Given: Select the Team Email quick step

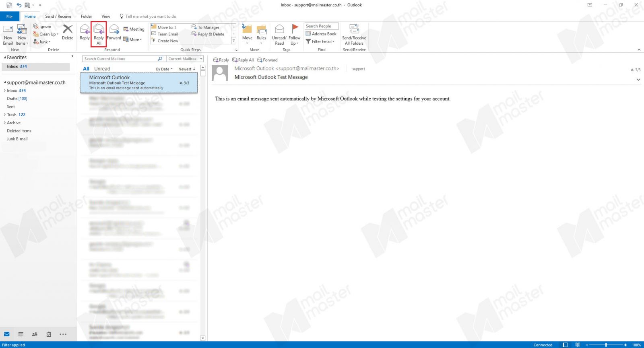Looking at the screenshot, I should tap(165, 34).
